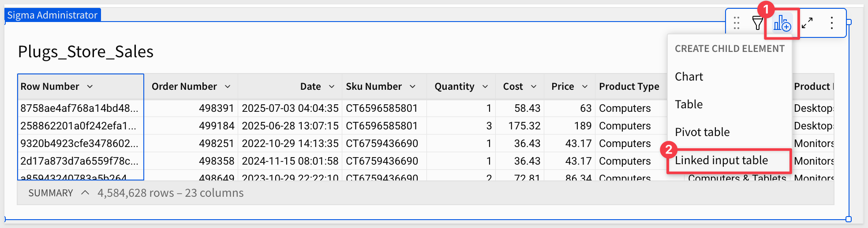Image resolution: width=868 pixels, height=228 pixels.
Task: Open the Sku Number column dropdown
Action: click(412, 87)
